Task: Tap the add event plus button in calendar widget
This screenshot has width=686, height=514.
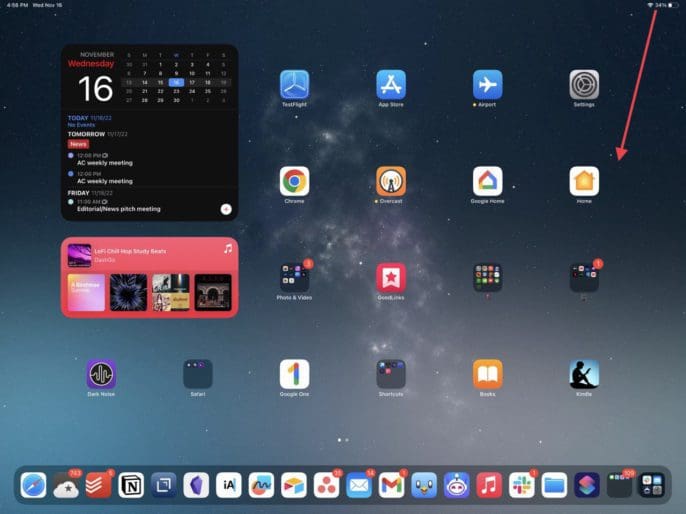Action: click(x=226, y=209)
